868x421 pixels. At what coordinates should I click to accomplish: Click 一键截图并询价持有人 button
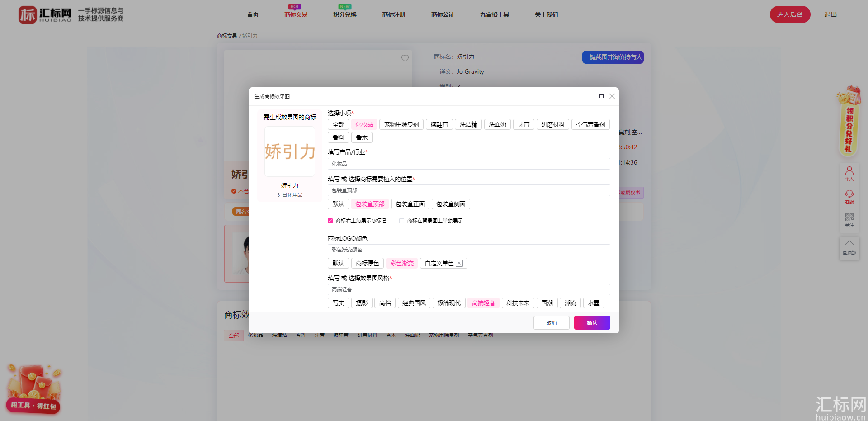coord(613,57)
